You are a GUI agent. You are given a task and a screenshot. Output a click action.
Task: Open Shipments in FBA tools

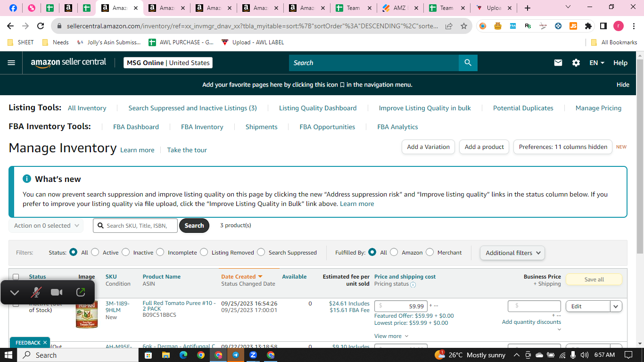click(261, 127)
